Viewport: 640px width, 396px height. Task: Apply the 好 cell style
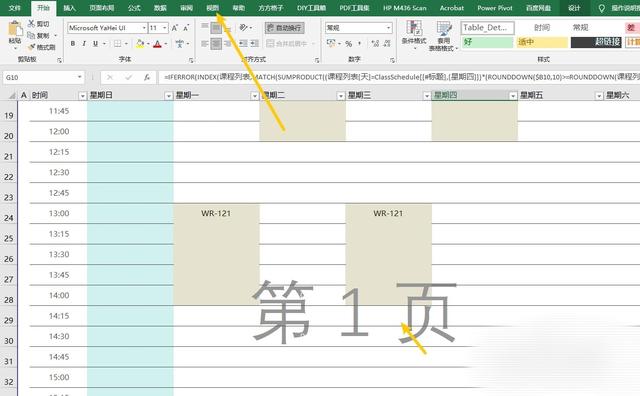487,42
